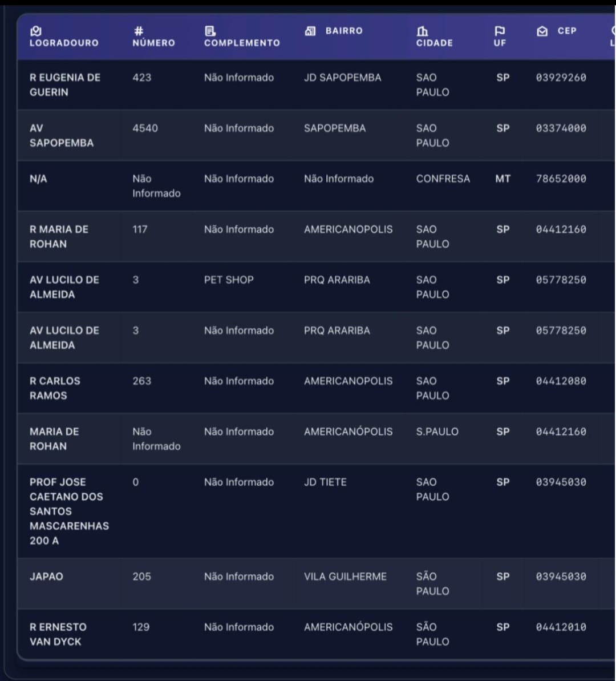Click the CEP envelope icon
This screenshot has width=616, height=681.
542,31
